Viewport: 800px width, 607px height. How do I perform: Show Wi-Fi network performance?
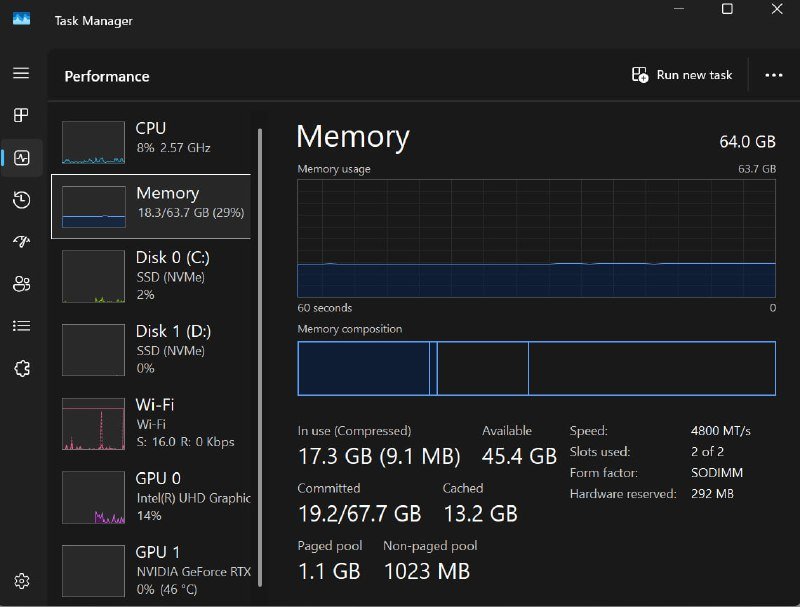(155, 423)
